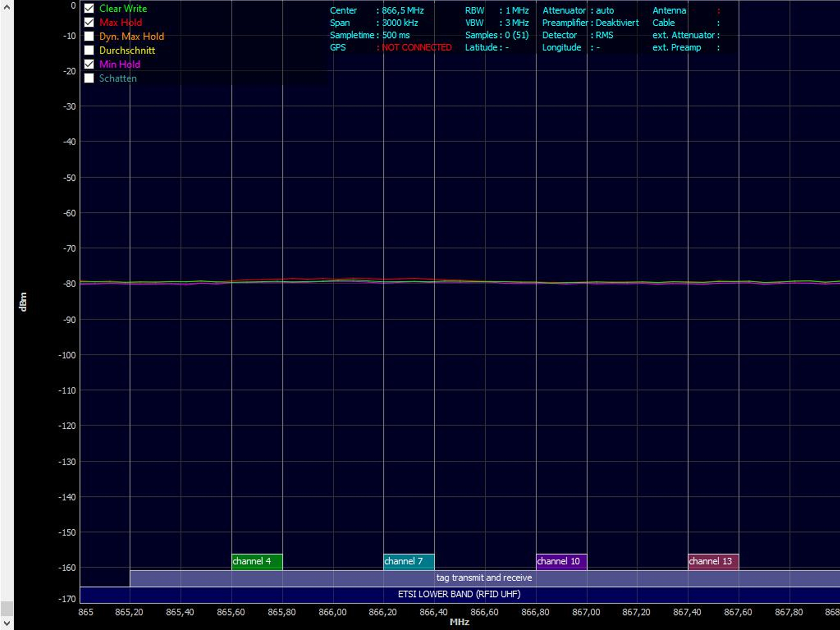Image resolution: width=840 pixels, height=630 pixels.
Task: Enable the Durchschnitt average trace checkbox
Action: [89, 50]
